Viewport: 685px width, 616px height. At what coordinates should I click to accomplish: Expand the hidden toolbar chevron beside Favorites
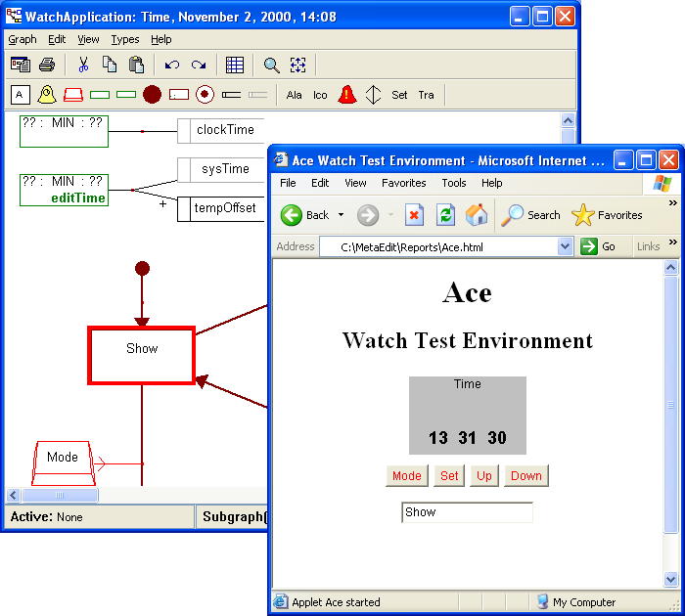point(672,203)
